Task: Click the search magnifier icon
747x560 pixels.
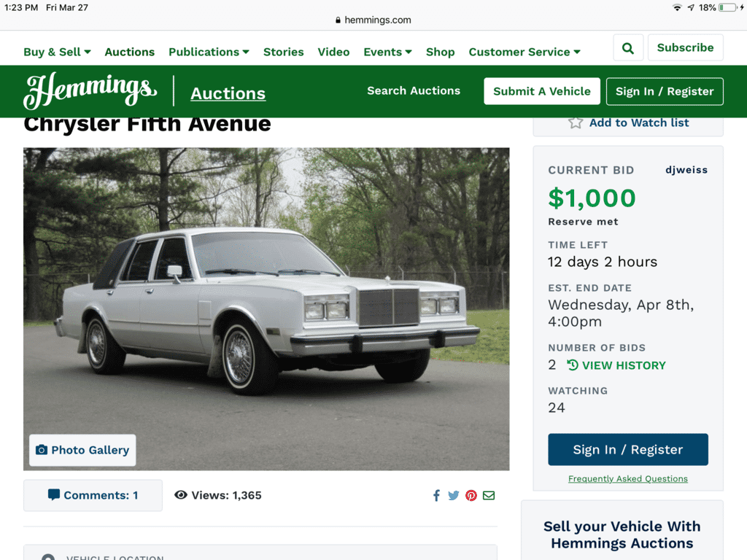Action: click(x=628, y=48)
